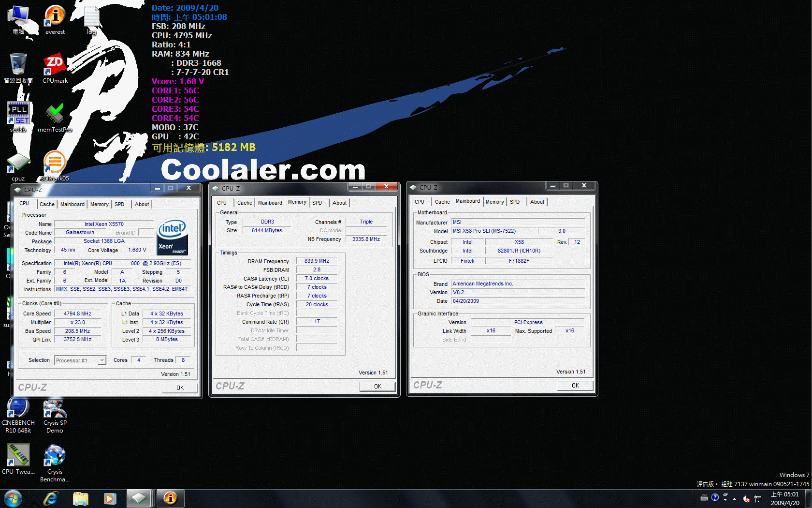Image resolution: width=812 pixels, height=508 pixels.
Task: Select Mainboard tab in middle CPU-Z window
Action: pyautogui.click(x=270, y=203)
